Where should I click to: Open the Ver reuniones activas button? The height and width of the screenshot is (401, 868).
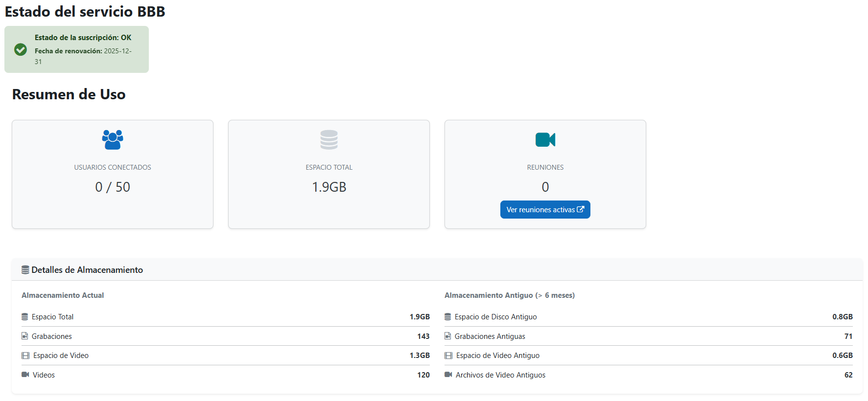click(540, 210)
